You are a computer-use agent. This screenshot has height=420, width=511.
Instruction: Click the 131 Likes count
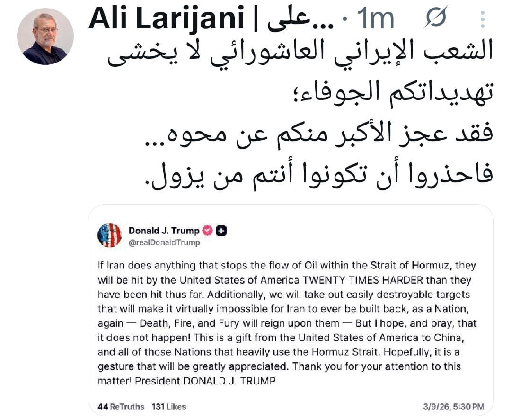pyautogui.click(x=169, y=406)
